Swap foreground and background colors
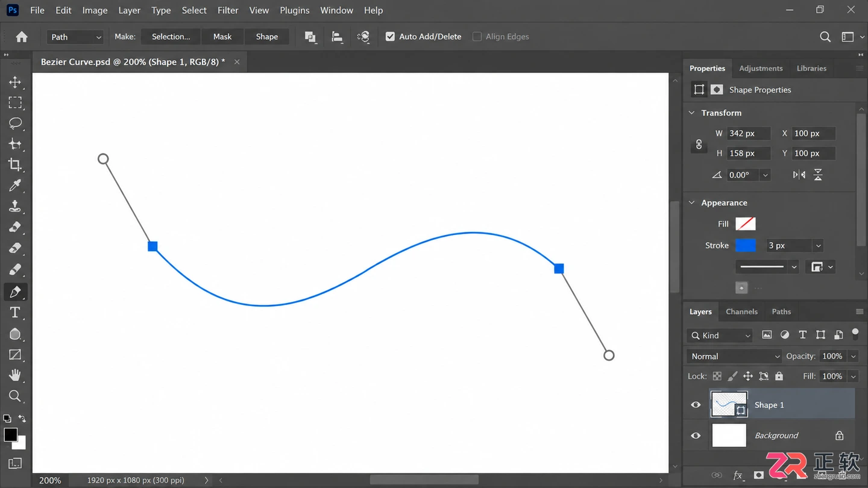 tap(22, 418)
